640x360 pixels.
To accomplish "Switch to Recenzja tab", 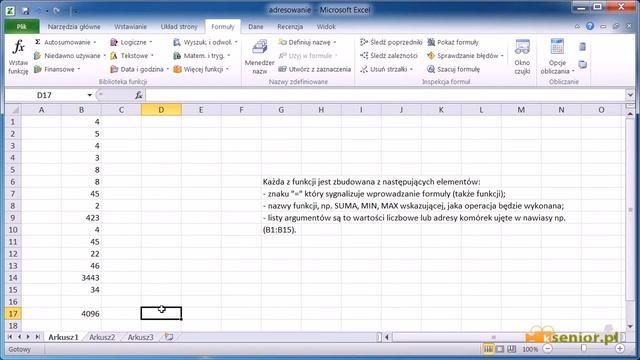I will (x=290, y=27).
